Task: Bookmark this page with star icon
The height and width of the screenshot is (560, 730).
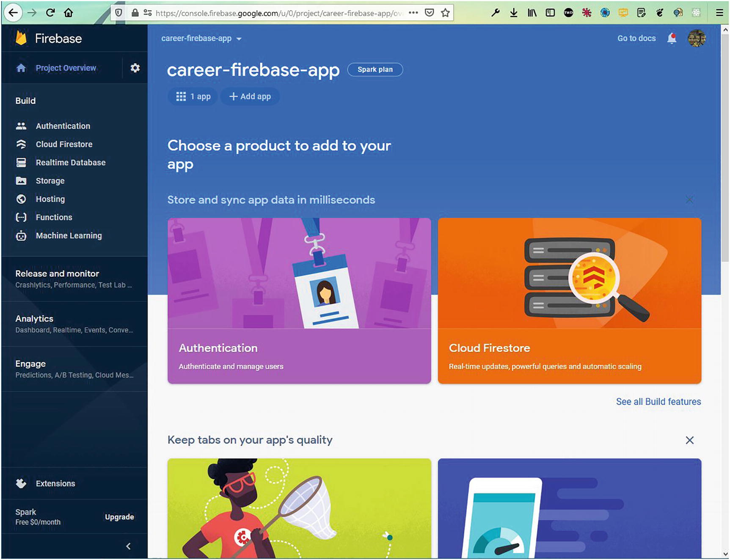Action: (x=445, y=13)
